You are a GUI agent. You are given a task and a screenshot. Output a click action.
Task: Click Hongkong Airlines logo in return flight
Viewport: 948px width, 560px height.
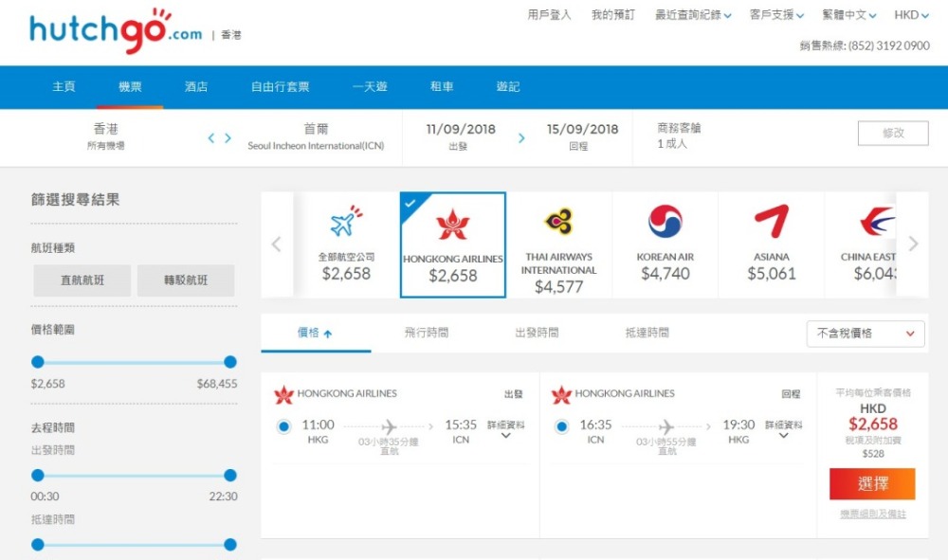(x=561, y=394)
